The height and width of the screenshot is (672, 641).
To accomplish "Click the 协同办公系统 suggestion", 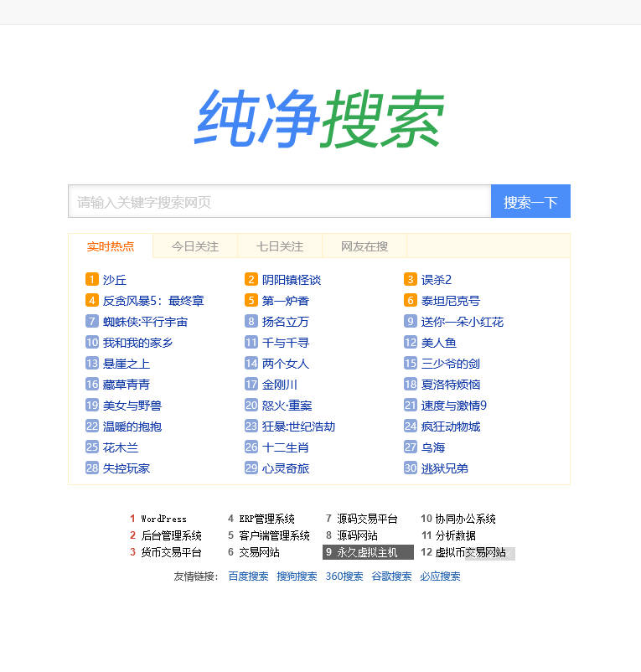I will (465, 519).
